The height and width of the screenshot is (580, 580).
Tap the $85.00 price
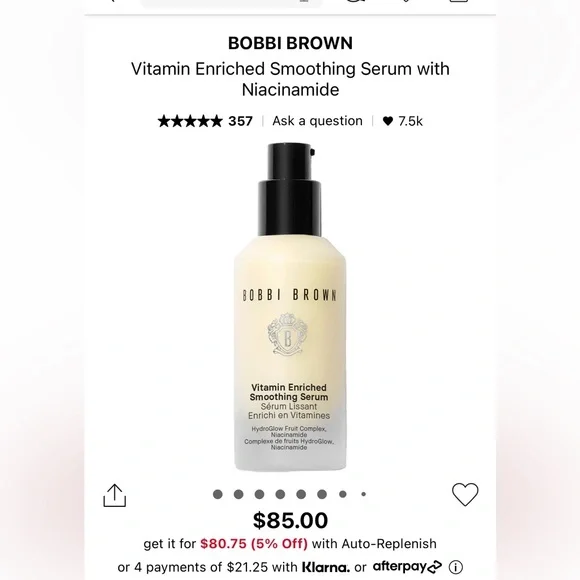coord(290,520)
